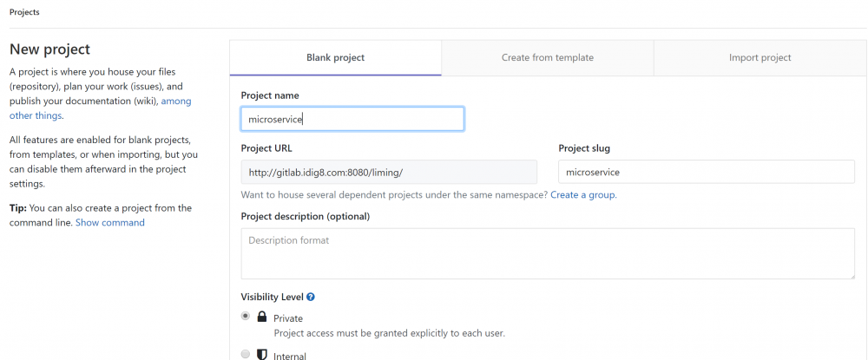Focus the Project name input field
Screen dimensions: 868x360
pyautogui.click(x=352, y=119)
